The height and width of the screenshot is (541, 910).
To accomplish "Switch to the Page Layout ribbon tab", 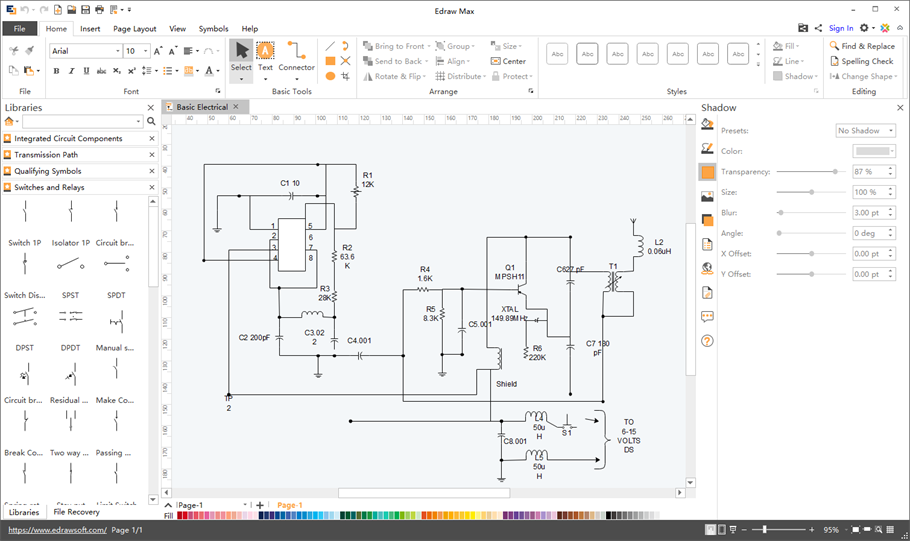I will 134,29.
